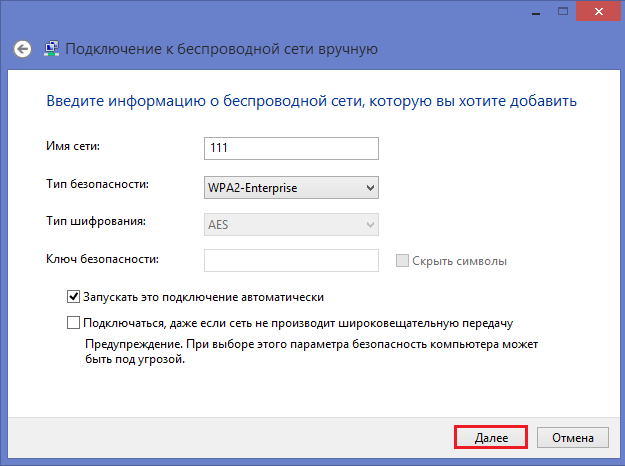Screen dimensions: 625x466
Task: Click the blue heading about adding network info
Action: tap(311, 102)
